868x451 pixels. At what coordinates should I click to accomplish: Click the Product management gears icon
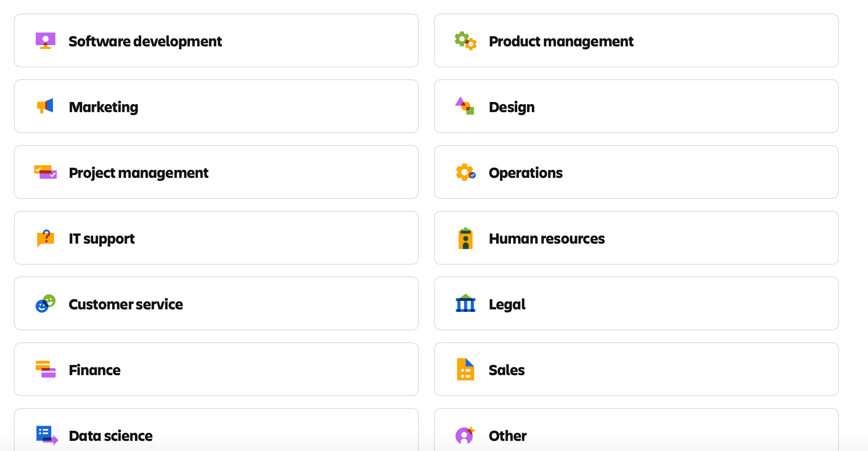[x=466, y=41]
